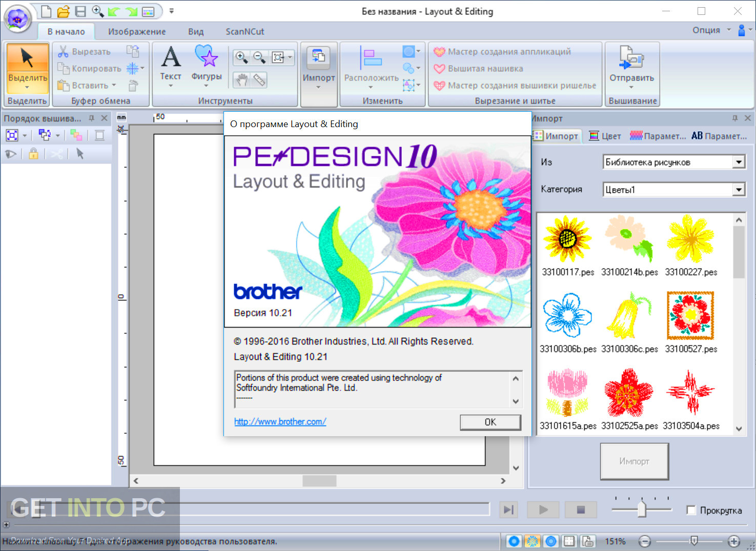Expand dropdown beside select-all icon in sewing order
The height and width of the screenshot is (551, 756).
[24, 135]
